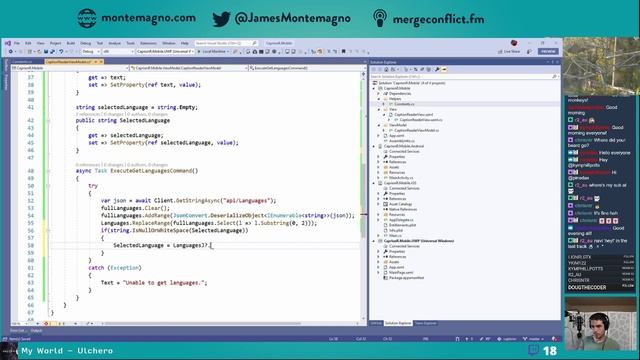640x360 pixels.
Task: Click the Navigate Backward toolbar icon
Action: [x=11, y=51]
